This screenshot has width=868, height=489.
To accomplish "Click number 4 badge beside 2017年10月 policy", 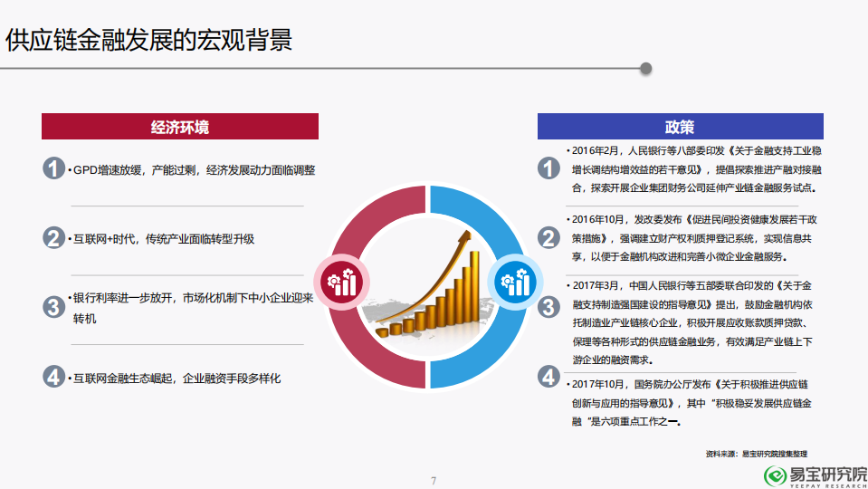I will 548,377.
